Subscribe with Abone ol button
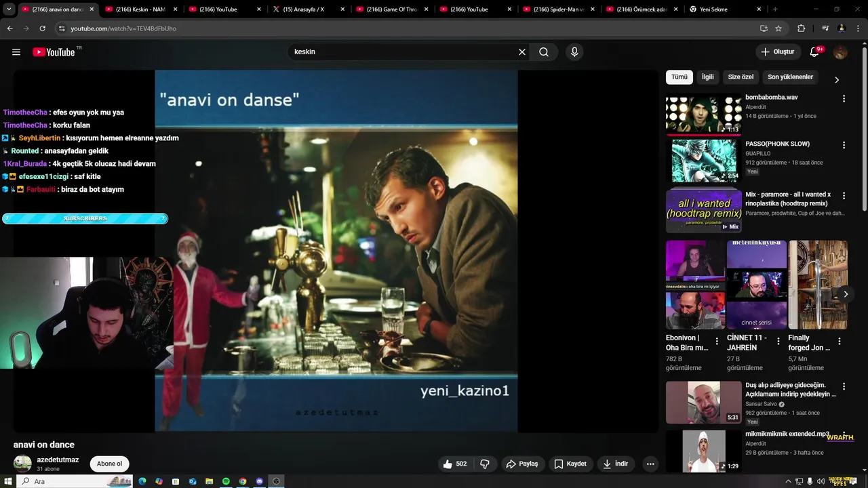 (x=109, y=464)
